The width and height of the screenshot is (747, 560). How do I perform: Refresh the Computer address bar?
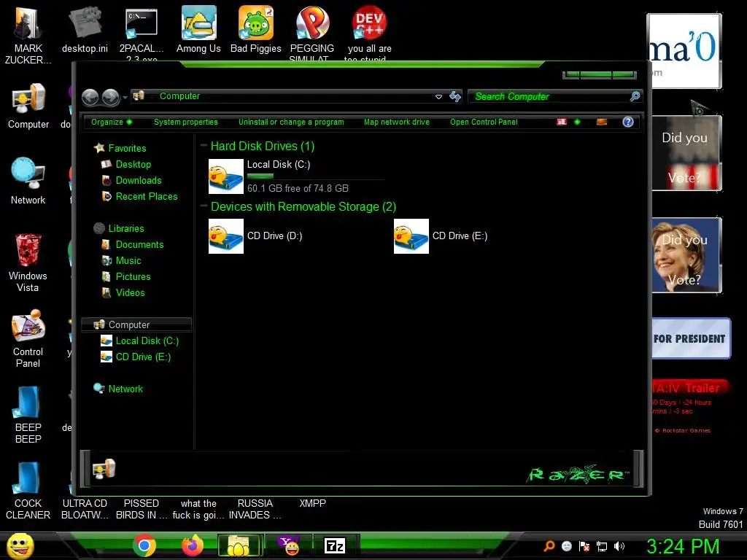[x=455, y=97]
